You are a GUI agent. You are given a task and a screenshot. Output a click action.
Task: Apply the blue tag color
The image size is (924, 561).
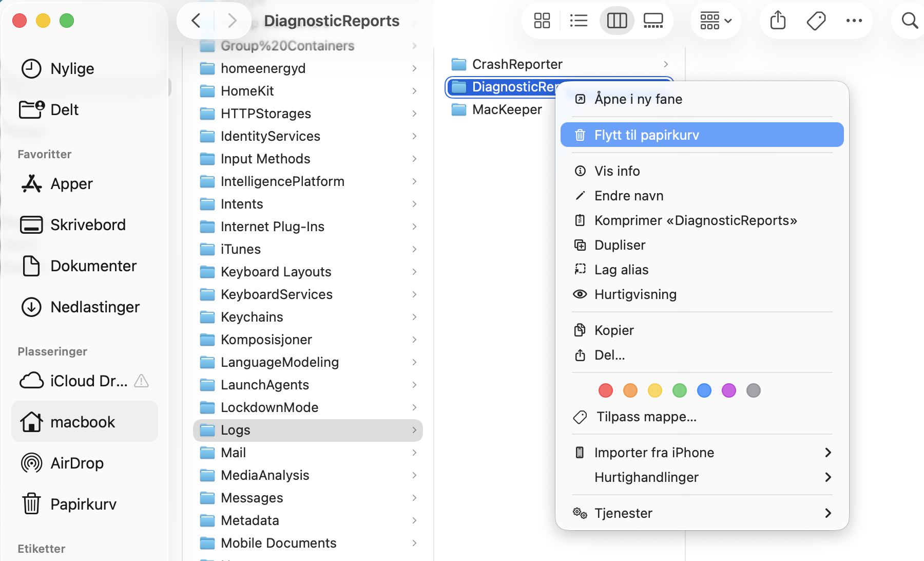704,390
